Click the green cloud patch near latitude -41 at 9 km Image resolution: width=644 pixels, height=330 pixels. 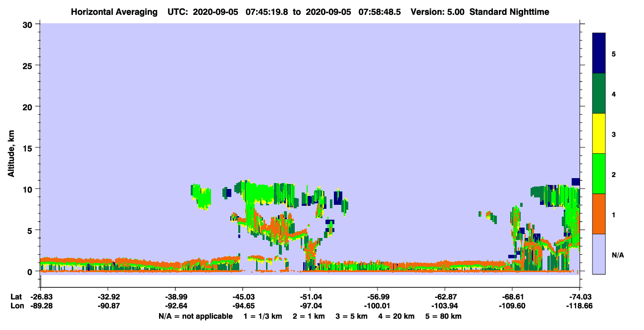click(x=202, y=196)
